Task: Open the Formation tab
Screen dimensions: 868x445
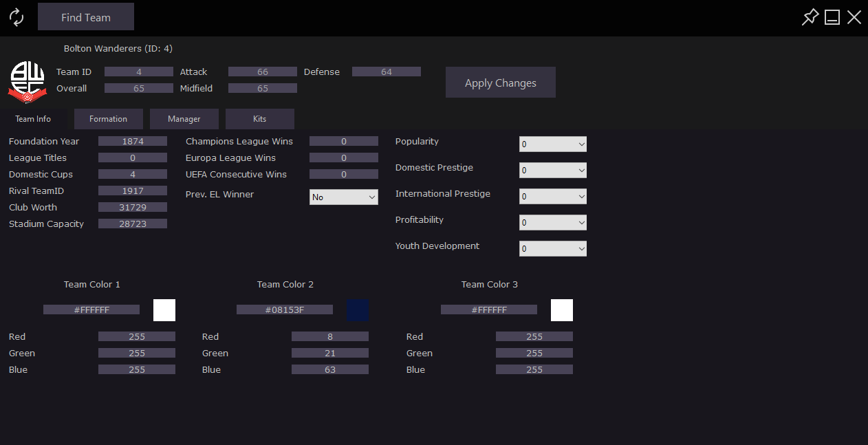Action: (x=109, y=119)
